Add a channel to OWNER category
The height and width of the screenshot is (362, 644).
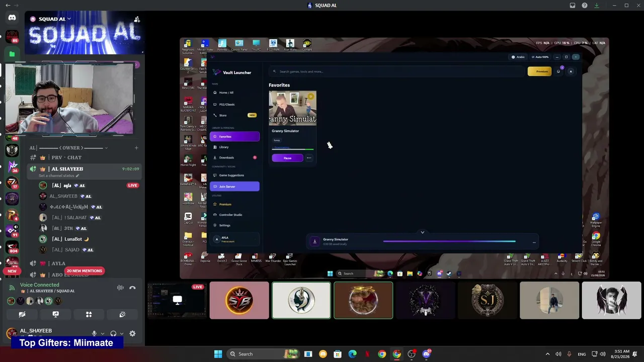coord(136,148)
